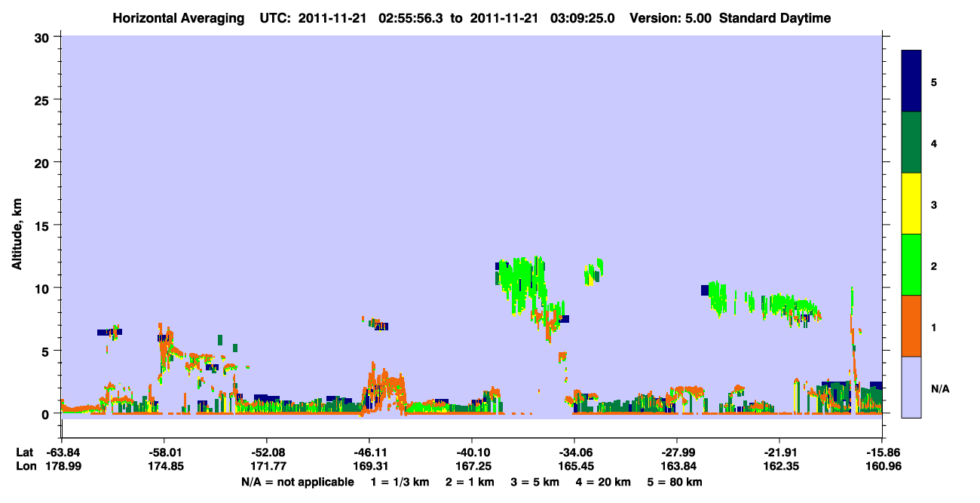Click the start time '02:55:56.3' in the title

click(412, 18)
